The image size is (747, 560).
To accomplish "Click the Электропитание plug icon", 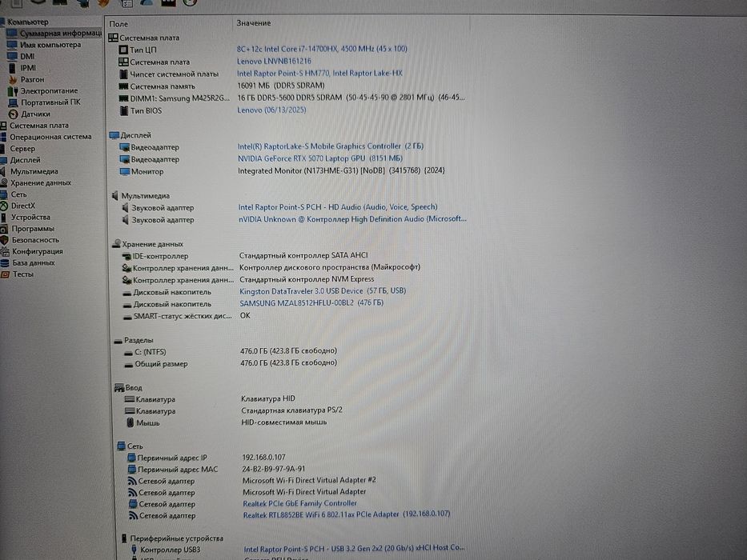I will click(x=13, y=91).
